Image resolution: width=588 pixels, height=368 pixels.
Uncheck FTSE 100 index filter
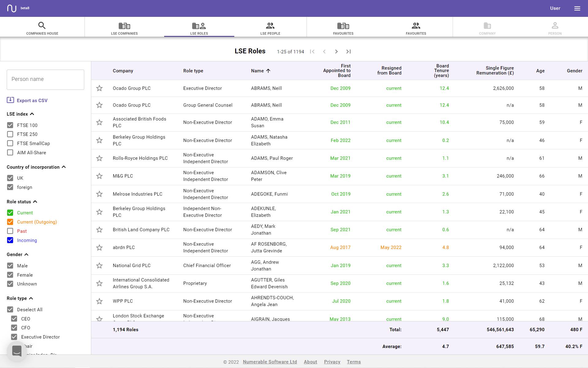point(10,125)
